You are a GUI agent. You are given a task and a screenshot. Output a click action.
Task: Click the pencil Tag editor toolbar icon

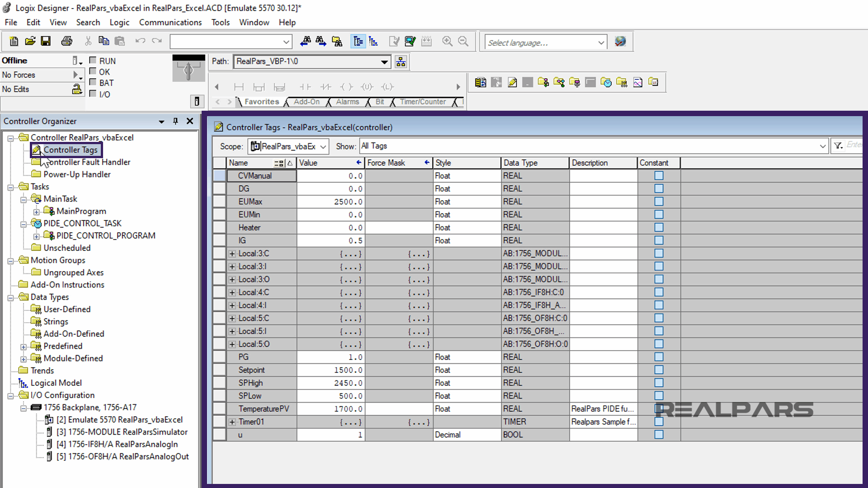click(x=512, y=82)
